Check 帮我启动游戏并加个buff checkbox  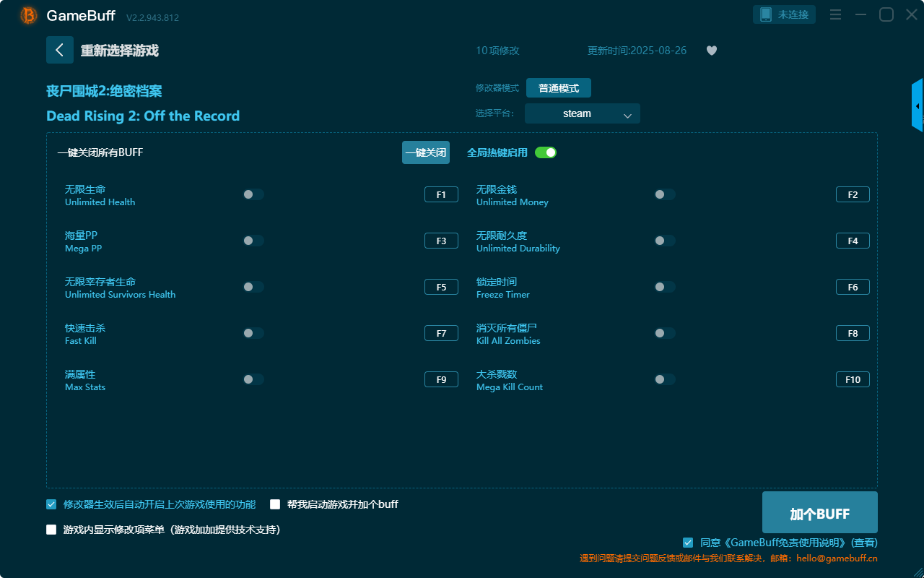coord(275,504)
